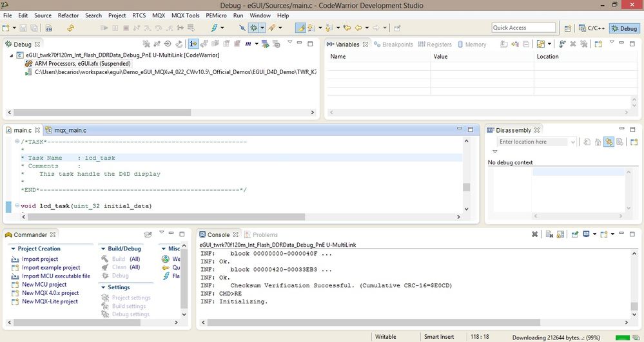Click the Open Perspective icon
The height and width of the screenshot is (342, 644).
567,28
